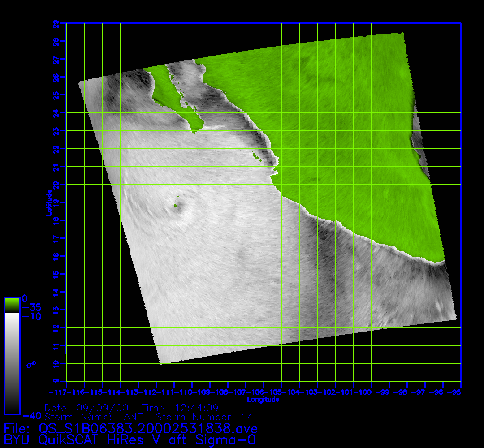Click the sigma symbol beside the color bar

point(31,365)
